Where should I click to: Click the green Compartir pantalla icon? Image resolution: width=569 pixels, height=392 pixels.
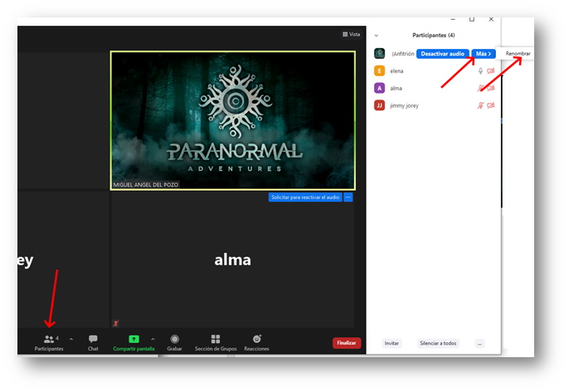[134, 339]
